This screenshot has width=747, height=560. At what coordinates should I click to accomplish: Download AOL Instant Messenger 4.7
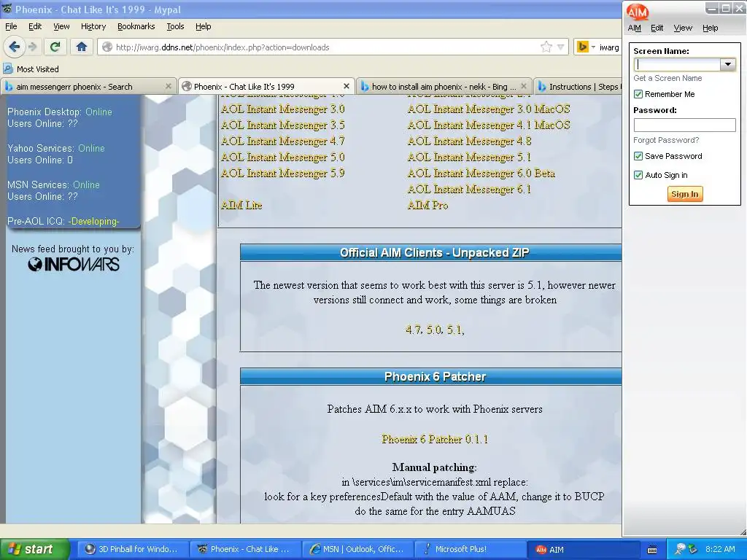282,141
